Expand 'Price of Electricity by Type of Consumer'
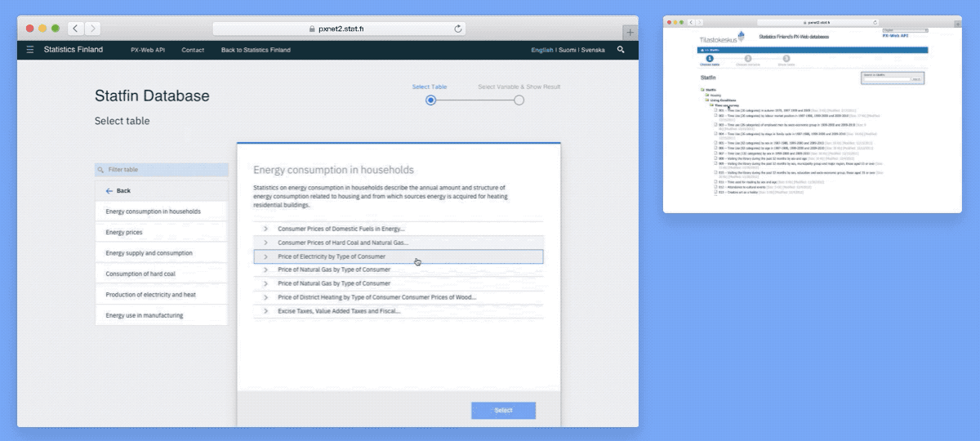The image size is (980, 441). click(266, 256)
